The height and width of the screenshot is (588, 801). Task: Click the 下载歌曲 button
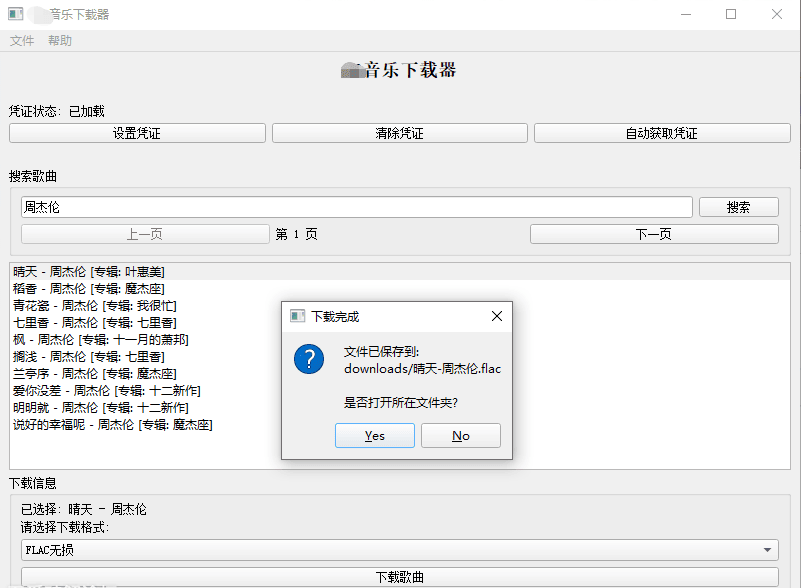(399, 577)
